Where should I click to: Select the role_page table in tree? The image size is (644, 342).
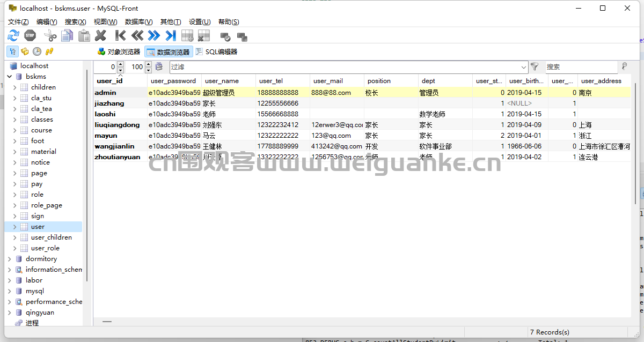pos(47,205)
